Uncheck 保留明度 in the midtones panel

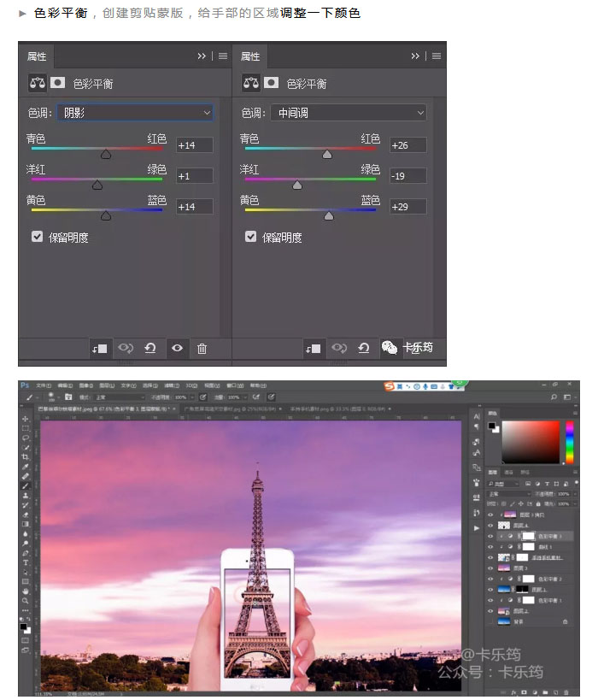click(x=251, y=237)
